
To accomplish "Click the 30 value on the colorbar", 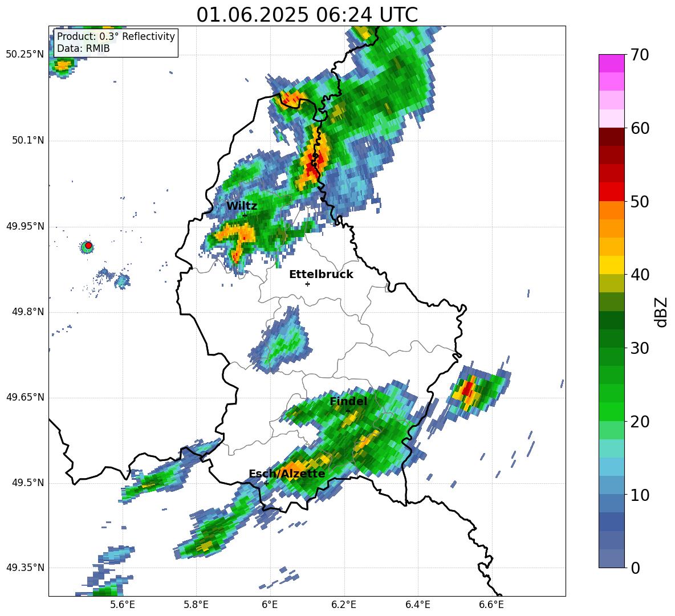I will coord(640,348).
